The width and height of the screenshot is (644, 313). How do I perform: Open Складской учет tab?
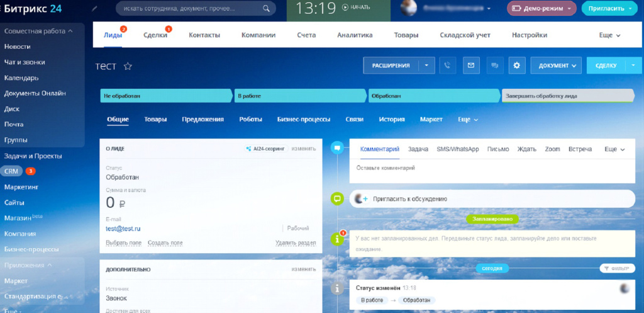click(x=465, y=35)
